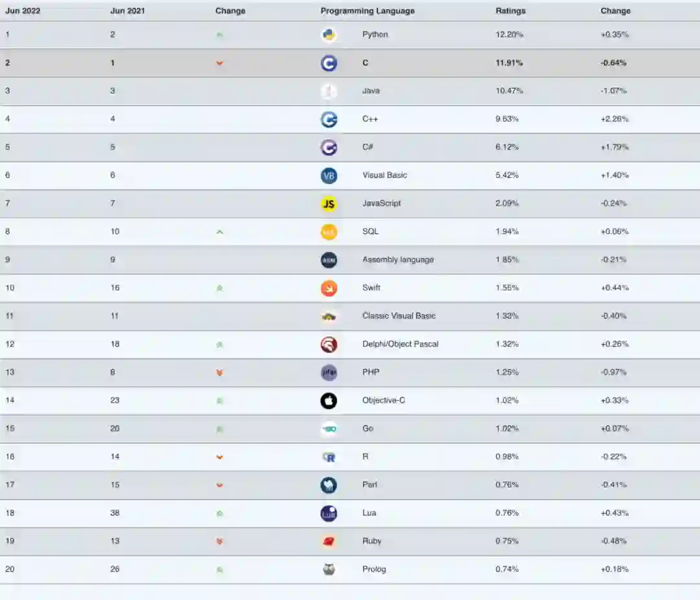Click the green up arrow in SQL row
The width and height of the screenshot is (700, 600).
pos(220,232)
